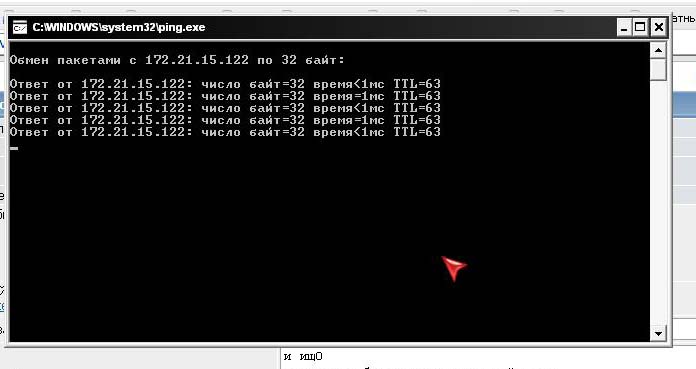This screenshot has width=696, height=369.
Task: Click "число байт=32" in the first reply
Action: coord(253,84)
